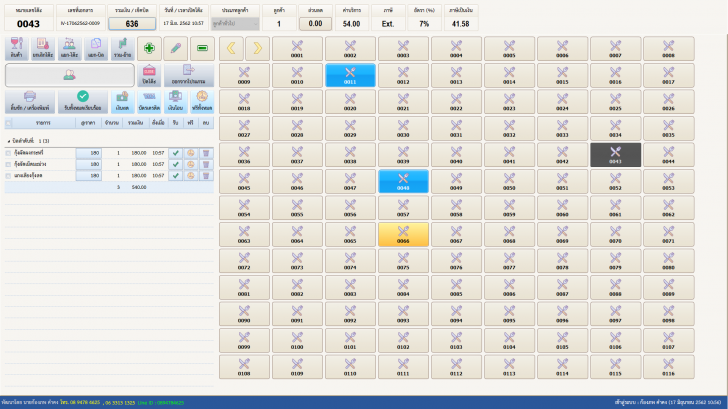The width and height of the screenshot is (728, 409).
Task: Click the merge-move tables arrow icon
Action: (123, 48)
